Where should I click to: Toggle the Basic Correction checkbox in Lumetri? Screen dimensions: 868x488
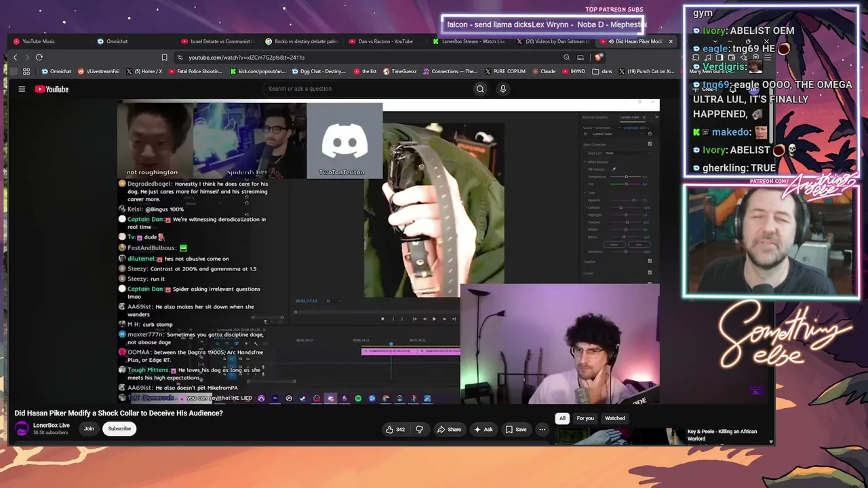[650, 144]
